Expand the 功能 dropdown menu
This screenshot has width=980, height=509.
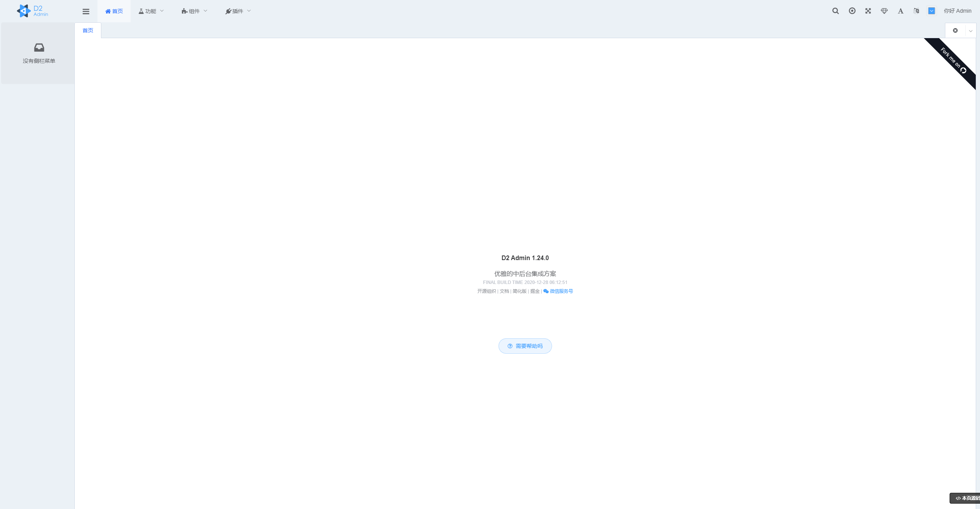(x=151, y=11)
